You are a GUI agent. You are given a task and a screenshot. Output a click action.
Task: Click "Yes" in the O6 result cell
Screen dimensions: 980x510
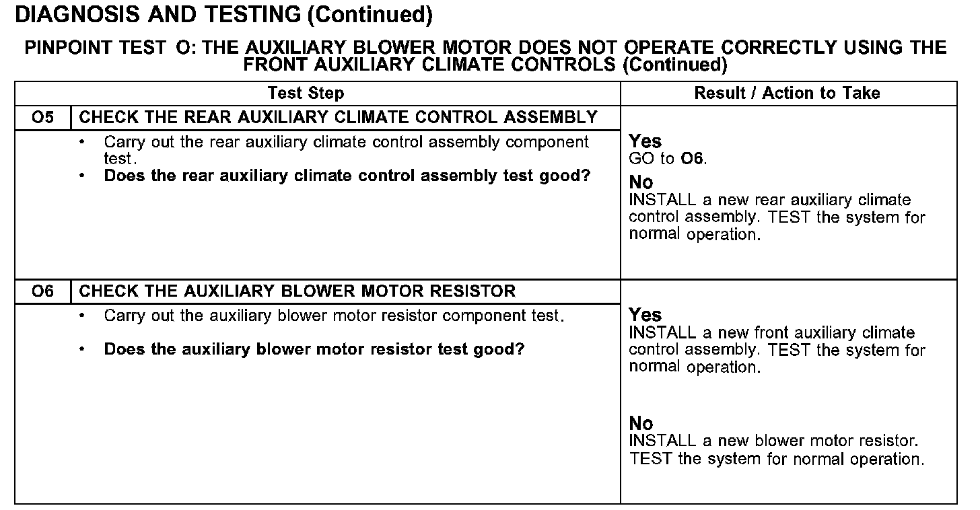pos(645,315)
